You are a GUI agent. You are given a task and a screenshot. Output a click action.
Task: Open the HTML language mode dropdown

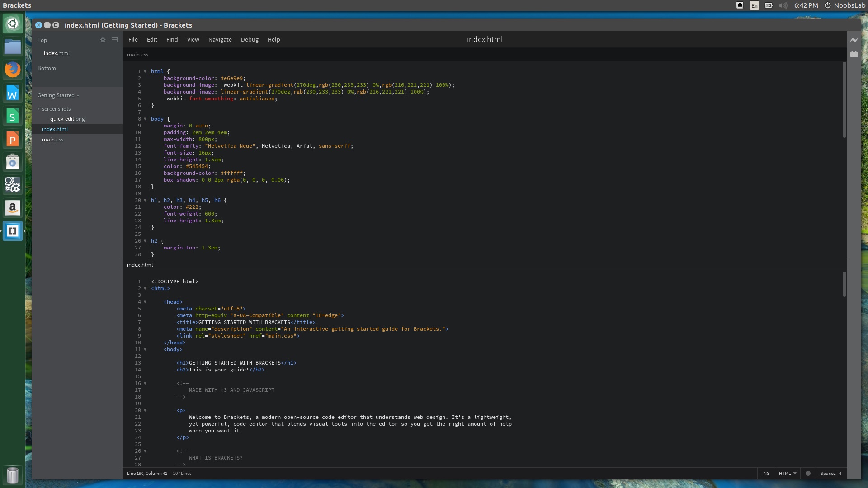(788, 474)
